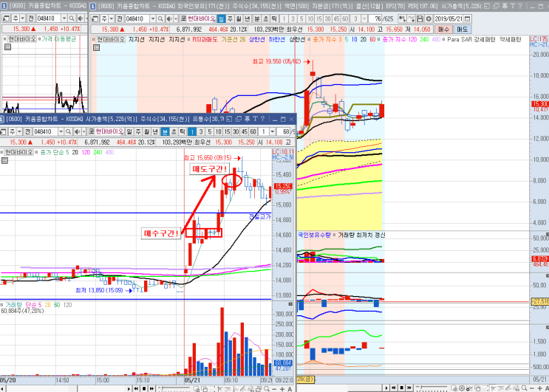Click the speaker icon in rear daily-chart toolbar

pyautogui.click(x=169, y=18)
